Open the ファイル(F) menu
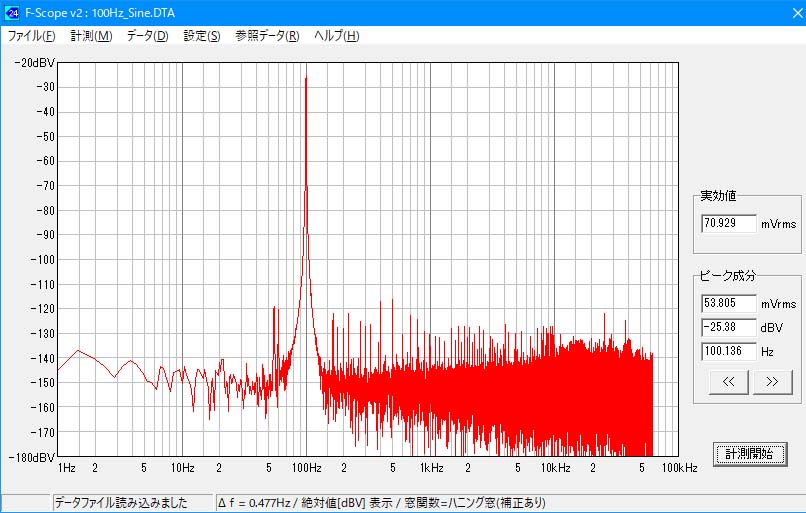Screen dimensions: 806x513 [x=31, y=36]
